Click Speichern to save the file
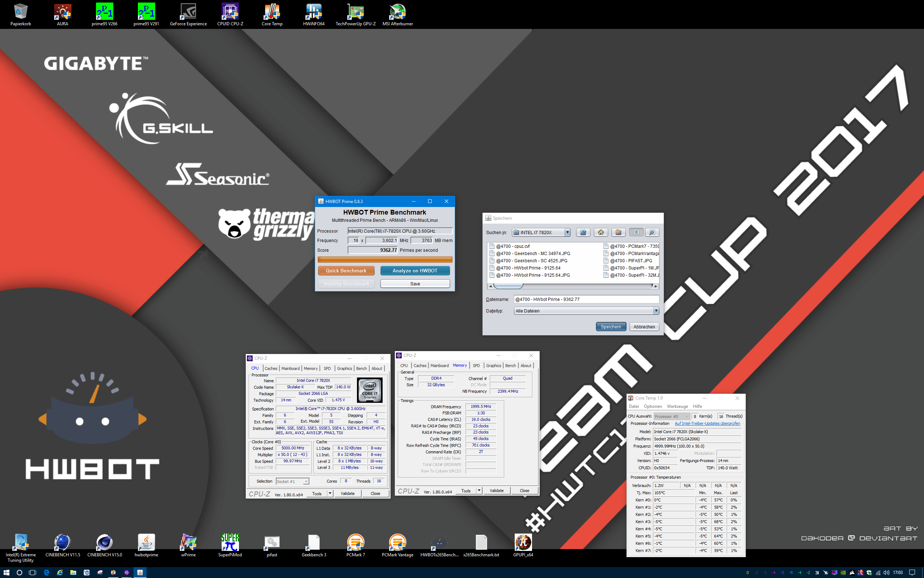This screenshot has width=924, height=578. tap(611, 327)
